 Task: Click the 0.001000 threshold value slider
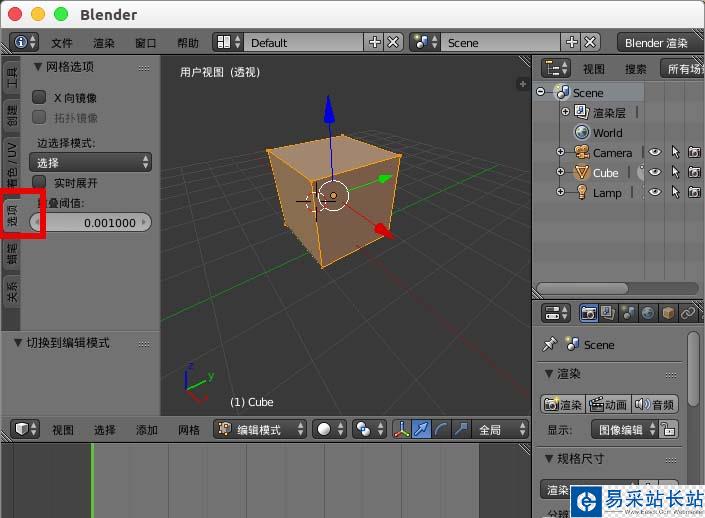(x=90, y=223)
